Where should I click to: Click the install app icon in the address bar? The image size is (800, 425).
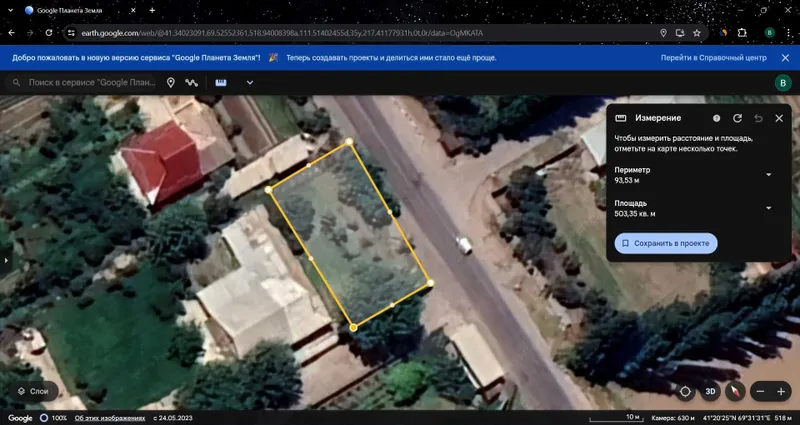click(x=680, y=33)
